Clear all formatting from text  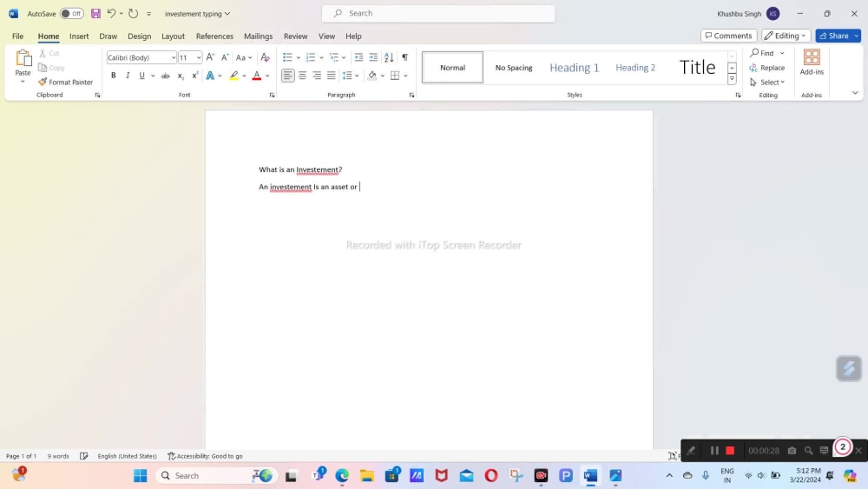265,57
